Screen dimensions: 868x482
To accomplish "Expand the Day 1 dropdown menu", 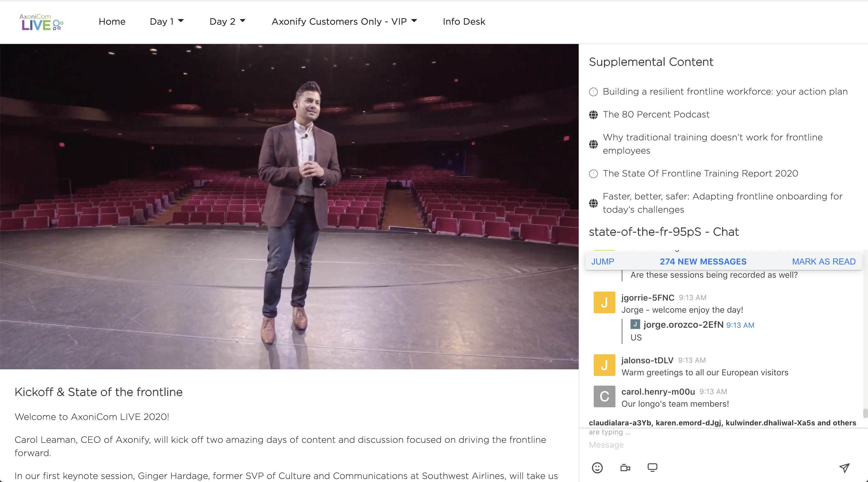I will click(167, 22).
